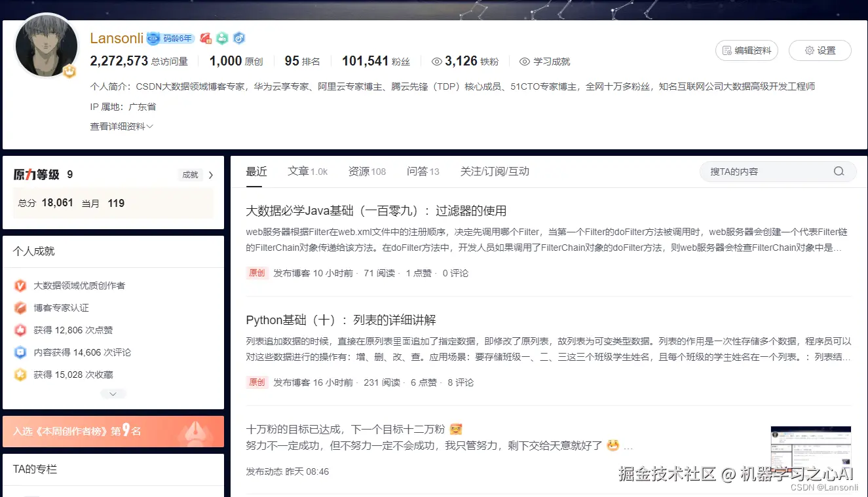
Task: Click 1 点赞 on the Java filter article
Action: tap(419, 273)
